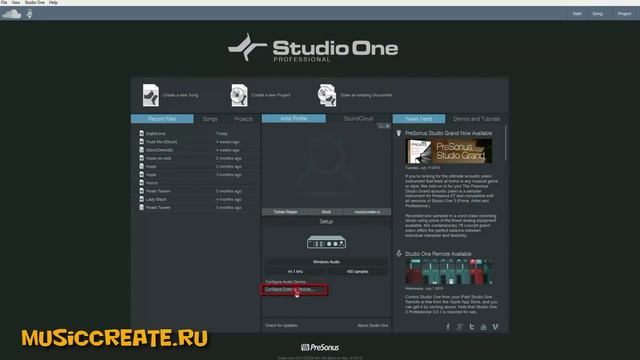Viewport: 640px width, 360px height.
Task: Select the Songs tab
Action: (x=210, y=119)
